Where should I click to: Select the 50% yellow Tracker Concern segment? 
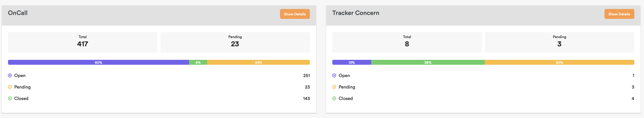559,62
